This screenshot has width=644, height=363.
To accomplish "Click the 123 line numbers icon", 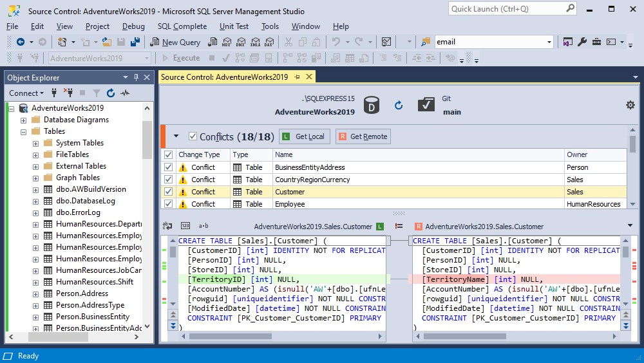I will point(185,226).
